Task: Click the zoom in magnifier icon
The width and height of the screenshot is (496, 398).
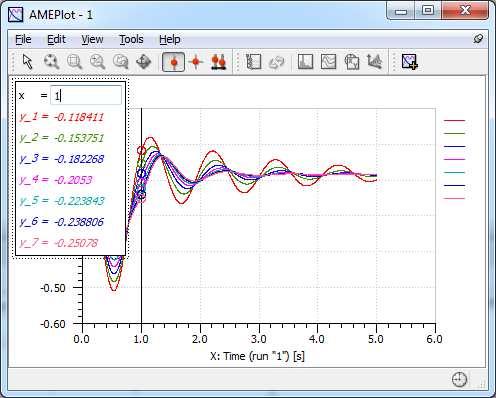Action: click(x=97, y=62)
